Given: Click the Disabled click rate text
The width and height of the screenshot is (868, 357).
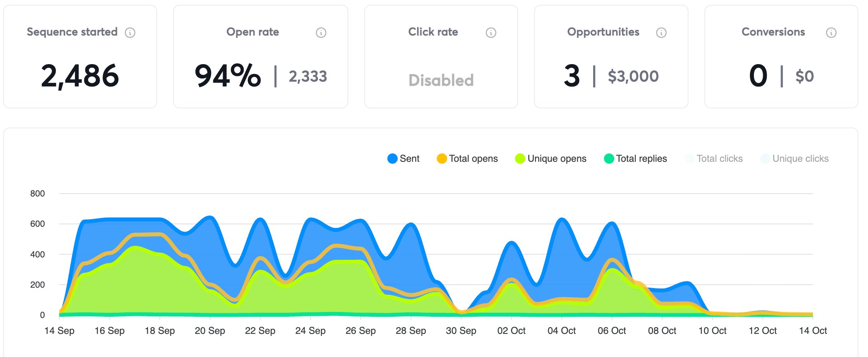Looking at the screenshot, I should coord(441,80).
